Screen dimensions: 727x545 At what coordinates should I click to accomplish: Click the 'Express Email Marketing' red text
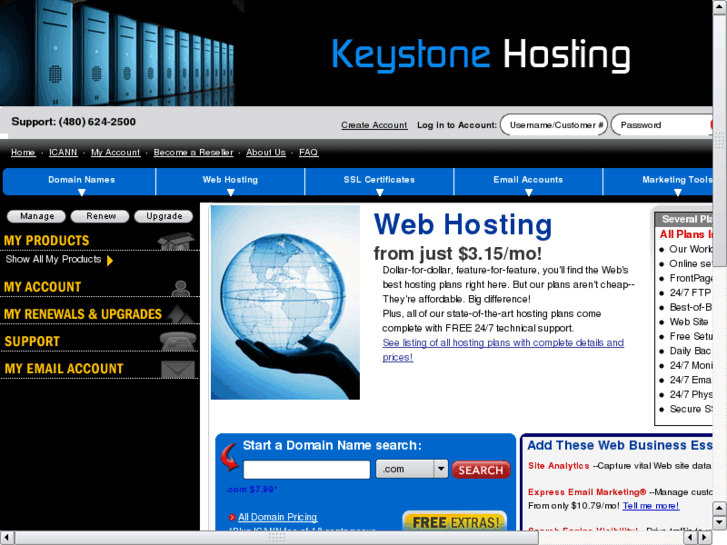pyautogui.click(x=587, y=492)
